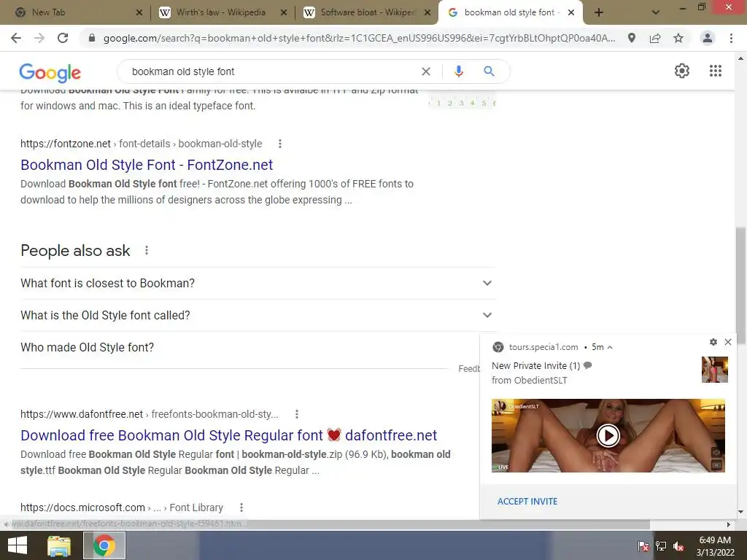Click inside the Google search field
Screen dimensions: 747x560
(271, 71)
